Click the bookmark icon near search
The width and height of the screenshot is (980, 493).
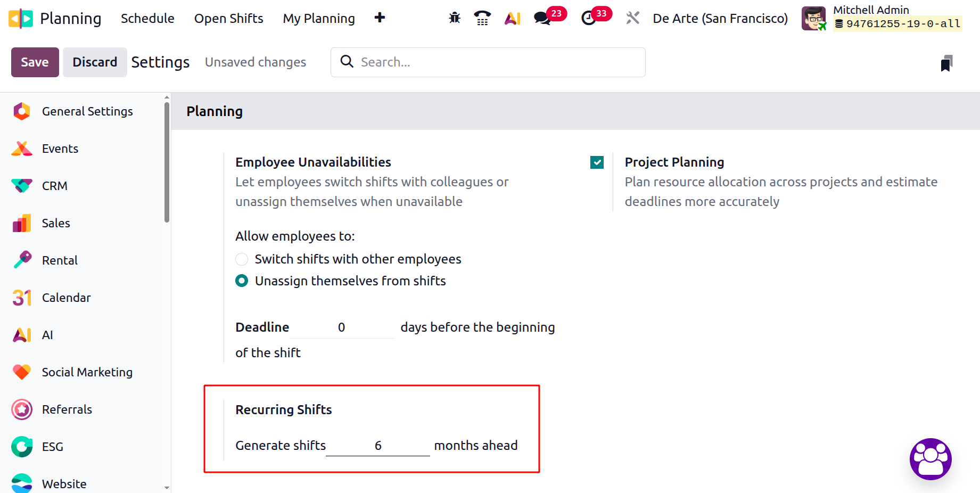coord(946,63)
